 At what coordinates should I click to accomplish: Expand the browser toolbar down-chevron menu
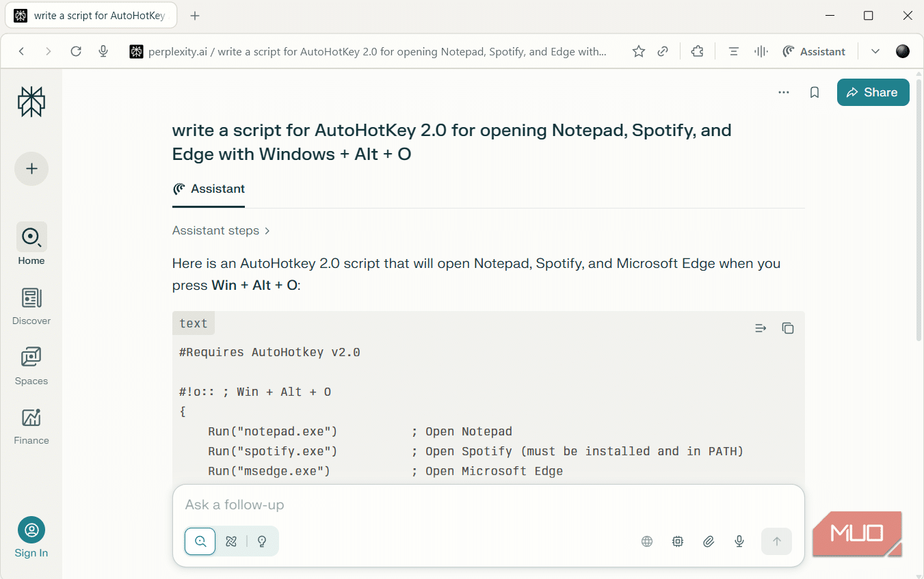875,51
